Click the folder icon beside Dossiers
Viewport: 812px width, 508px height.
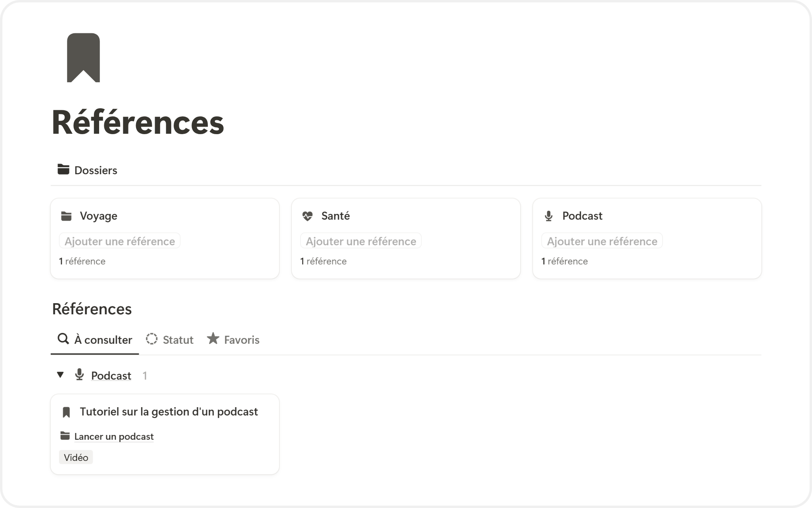[x=63, y=169]
